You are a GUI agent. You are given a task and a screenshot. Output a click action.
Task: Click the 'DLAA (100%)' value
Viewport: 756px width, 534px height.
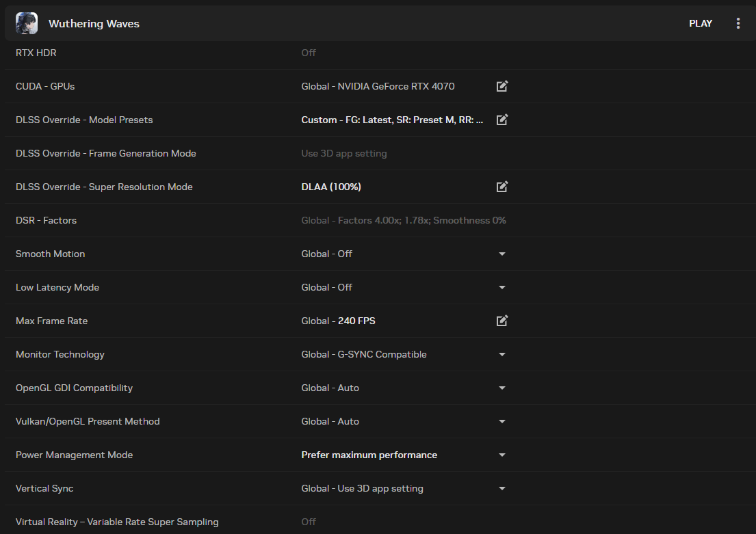pos(330,187)
